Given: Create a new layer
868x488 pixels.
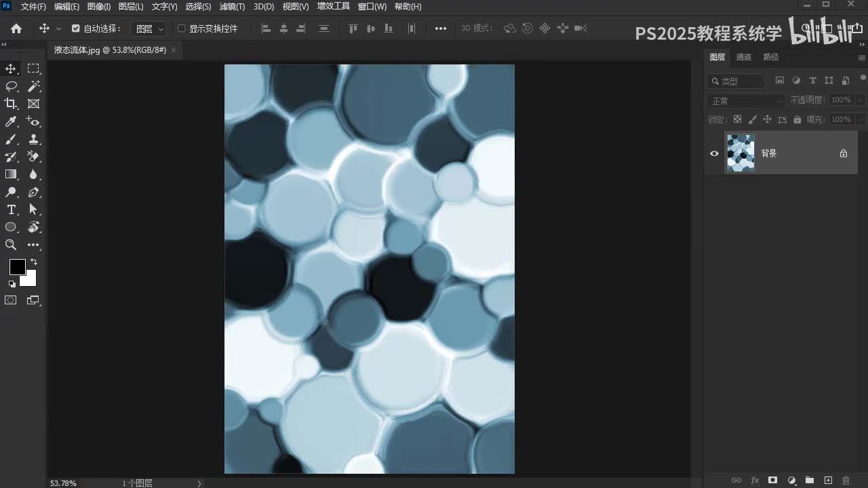Looking at the screenshot, I should pos(828,481).
